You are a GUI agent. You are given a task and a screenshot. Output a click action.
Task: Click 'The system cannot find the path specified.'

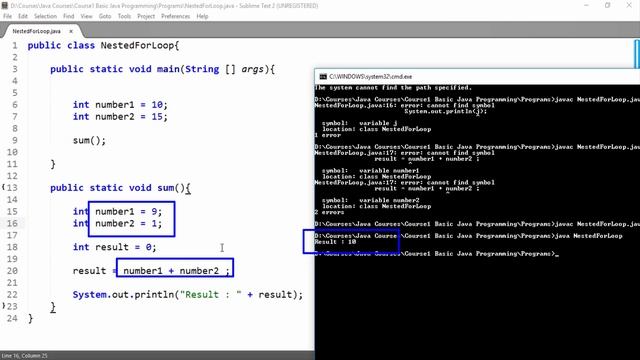(393, 88)
